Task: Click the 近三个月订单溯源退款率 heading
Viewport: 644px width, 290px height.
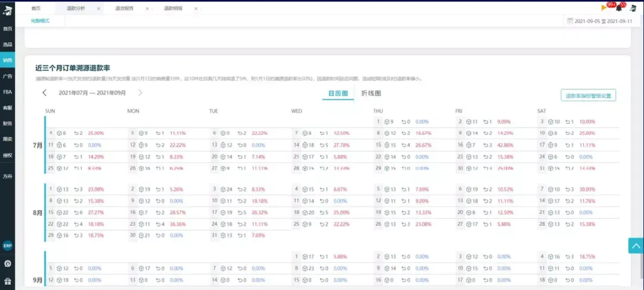Action: click(x=73, y=68)
